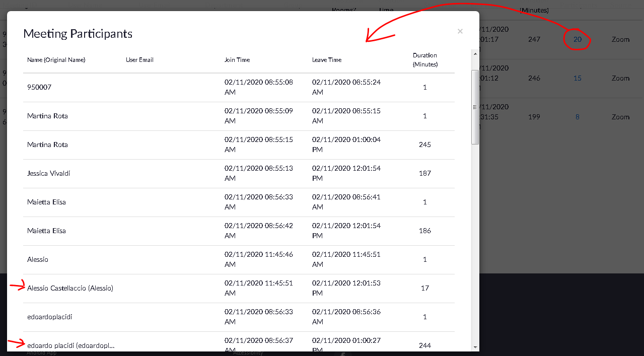Click Zoom cell in the 246-minute row
The width and height of the screenshot is (644, 356).
pos(620,78)
